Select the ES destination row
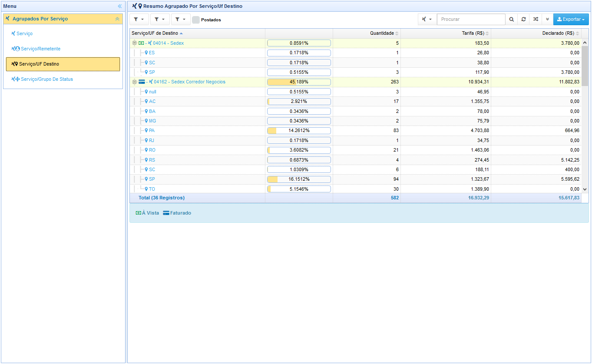 tap(355, 53)
